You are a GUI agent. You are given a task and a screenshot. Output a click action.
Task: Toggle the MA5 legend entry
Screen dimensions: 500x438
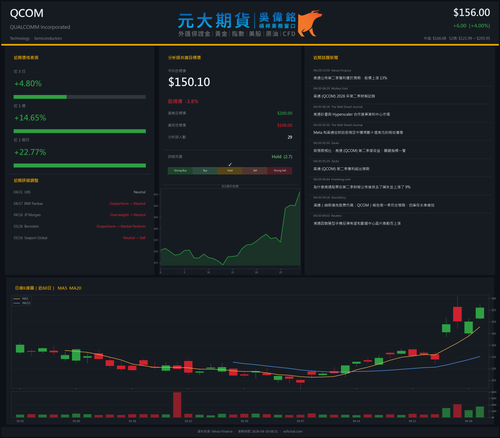(x=21, y=299)
